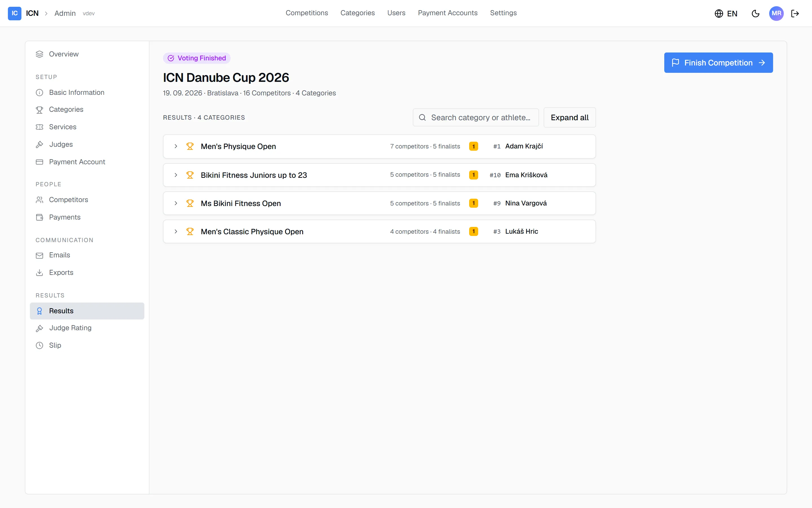Click the Services ticket icon
812x508 pixels.
point(39,127)
